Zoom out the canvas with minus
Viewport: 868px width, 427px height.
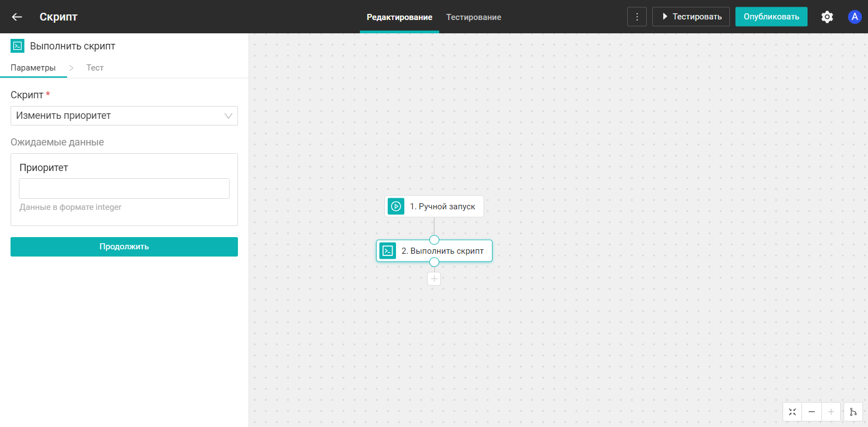811,412
